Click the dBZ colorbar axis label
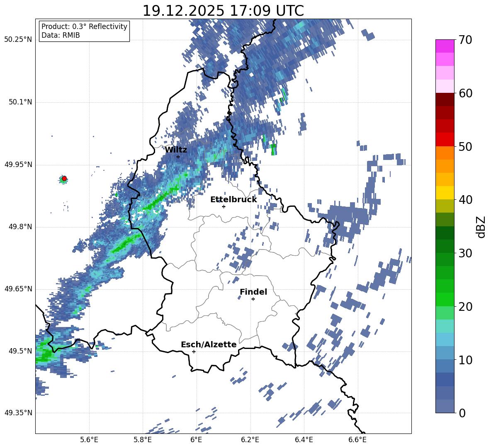The image size is (491, 448). coord(481,227)
